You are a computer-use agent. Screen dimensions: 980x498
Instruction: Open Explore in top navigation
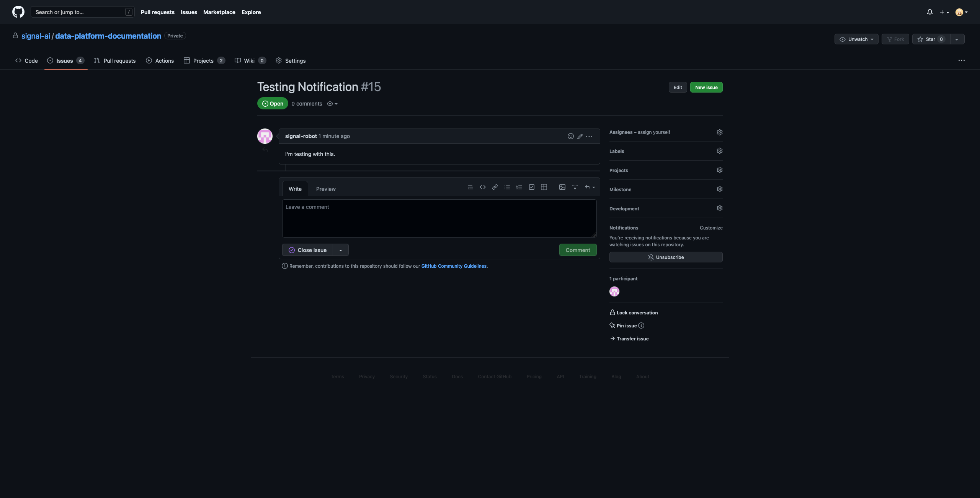251,12
